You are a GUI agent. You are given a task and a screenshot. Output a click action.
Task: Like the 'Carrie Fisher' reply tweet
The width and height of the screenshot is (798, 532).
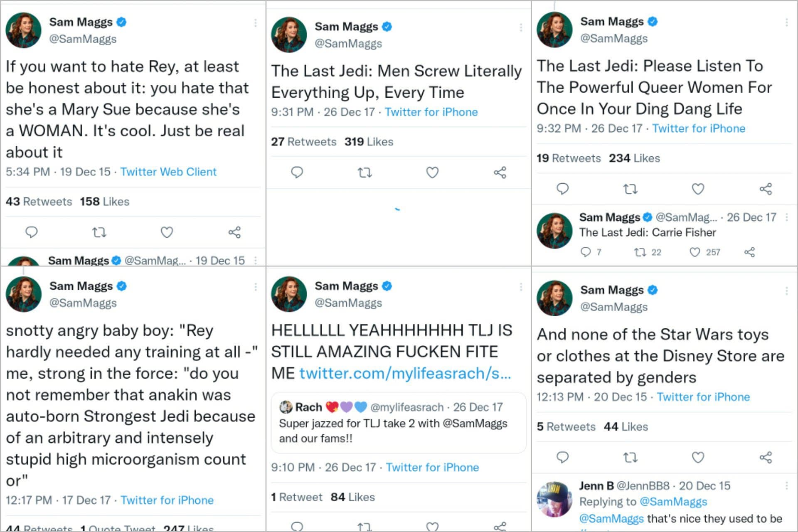pos(695,252)
